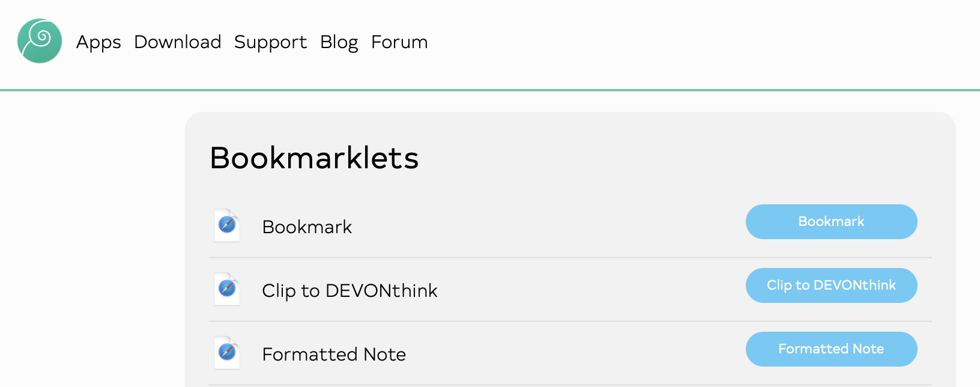This screenshot has width=980, height=387.
Task: Click the Safari file icon beside Bookmark
Action: click(227, 225)
